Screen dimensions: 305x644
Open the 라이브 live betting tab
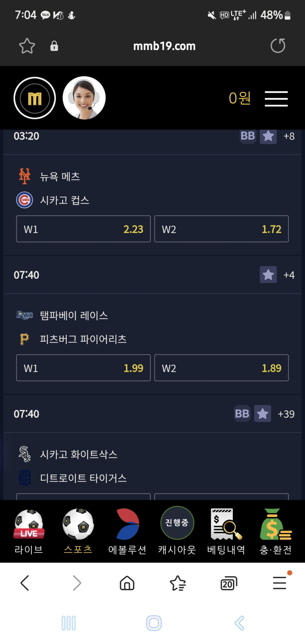coord(28,531)
